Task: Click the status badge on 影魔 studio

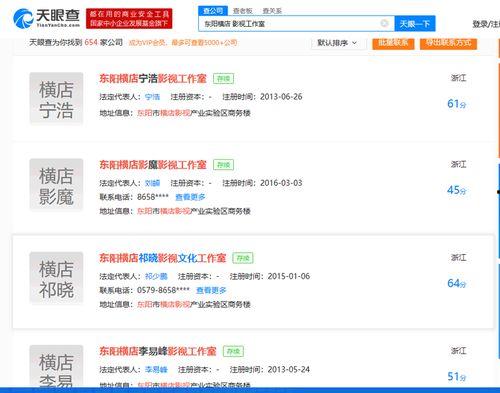Action: 223,165
